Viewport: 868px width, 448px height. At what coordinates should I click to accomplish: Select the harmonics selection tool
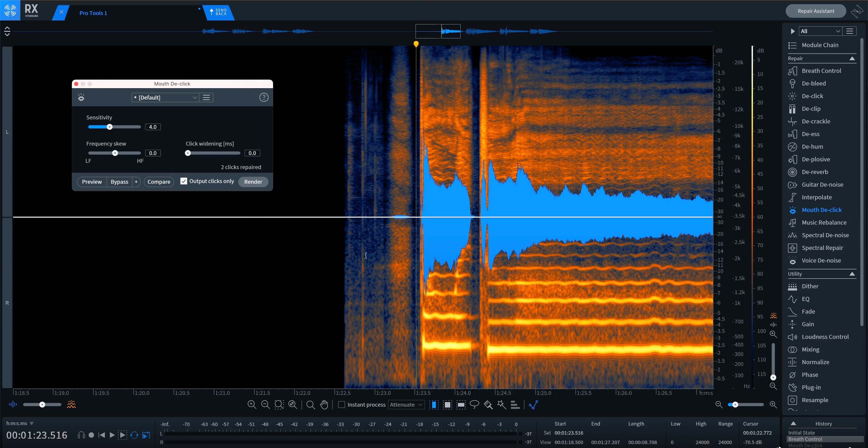click(515, 405)
